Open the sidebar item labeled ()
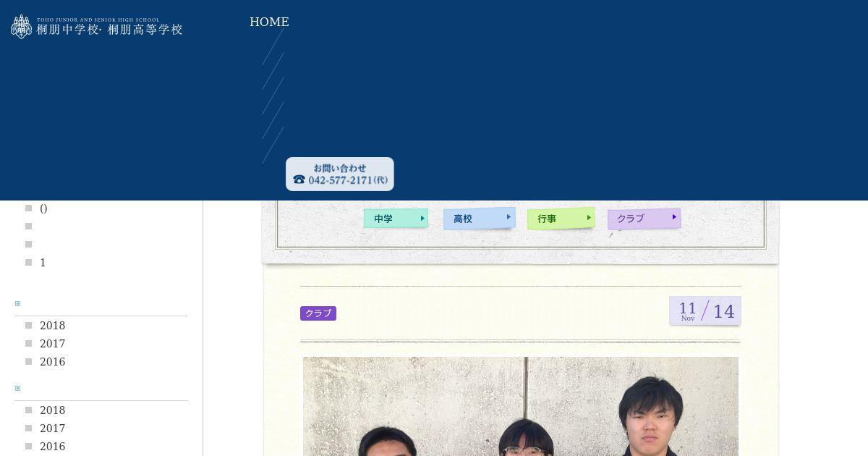The image size is (868, 456). (x=43, y=208)
